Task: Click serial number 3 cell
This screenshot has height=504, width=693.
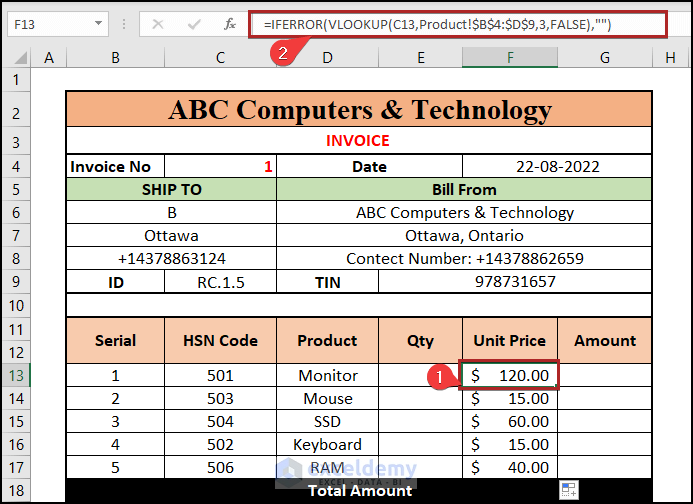Action: click(115, 421)
